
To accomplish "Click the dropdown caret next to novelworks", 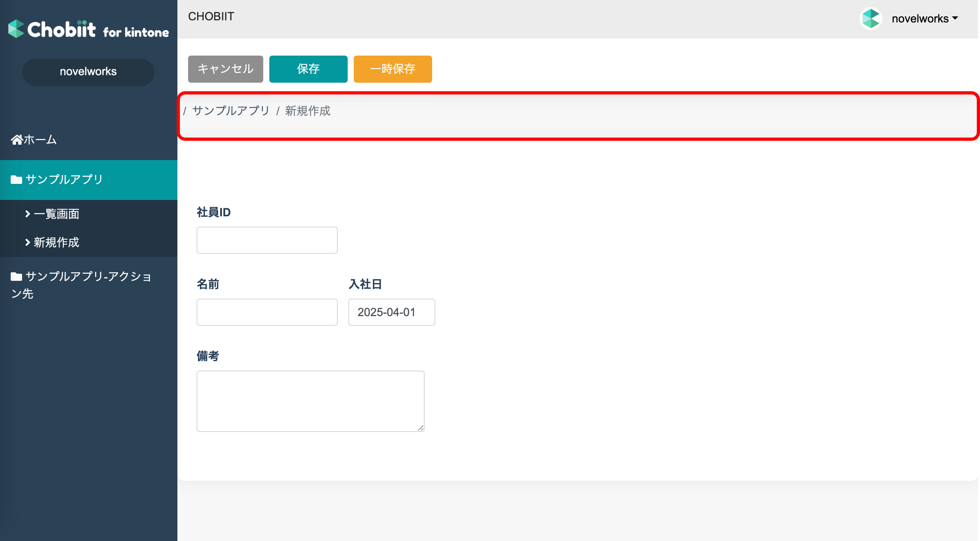I will coord(955,18).
